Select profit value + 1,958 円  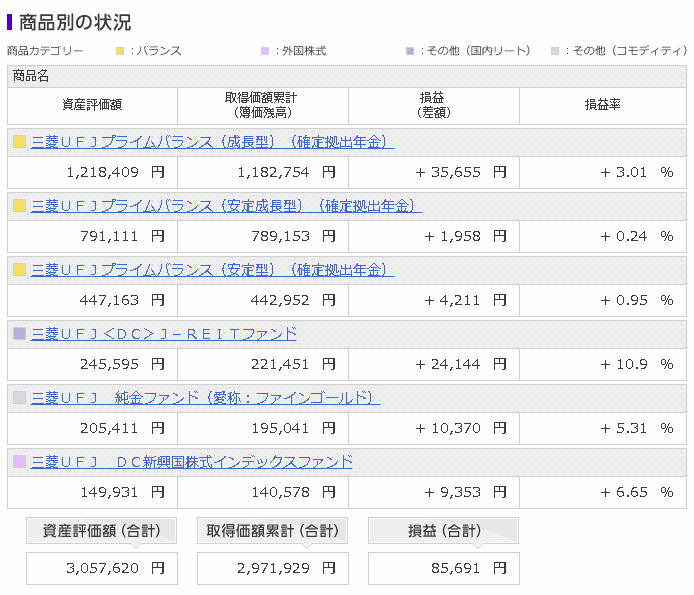tap(465, 236)
